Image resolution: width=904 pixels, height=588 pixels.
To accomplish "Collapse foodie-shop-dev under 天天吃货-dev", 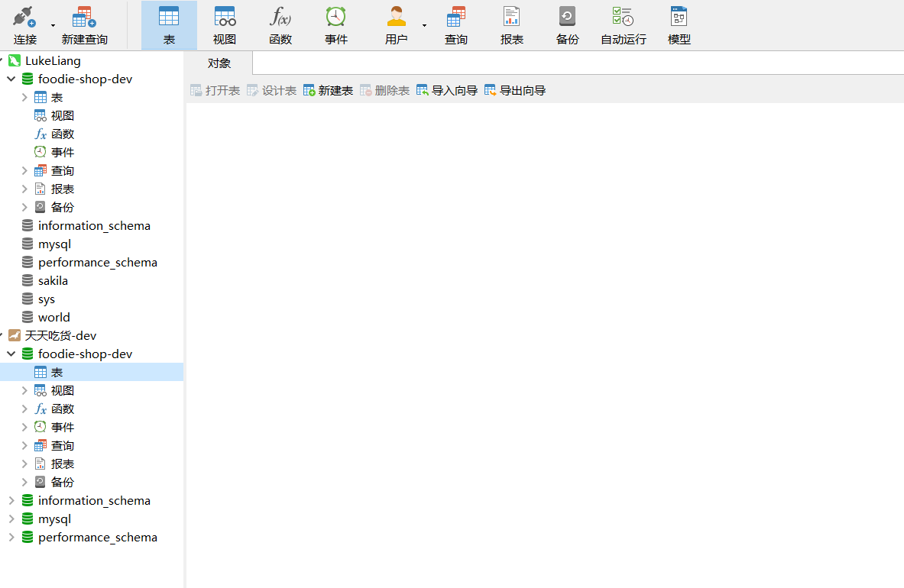I will pyautogui.click(x=11, y=354).
